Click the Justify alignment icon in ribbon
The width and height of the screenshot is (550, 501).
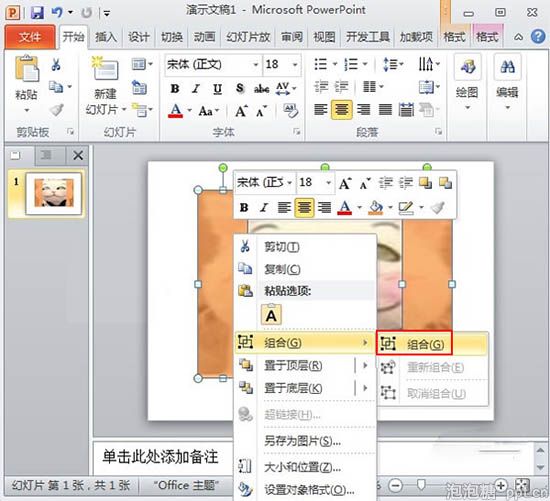(x=385, y=110)
